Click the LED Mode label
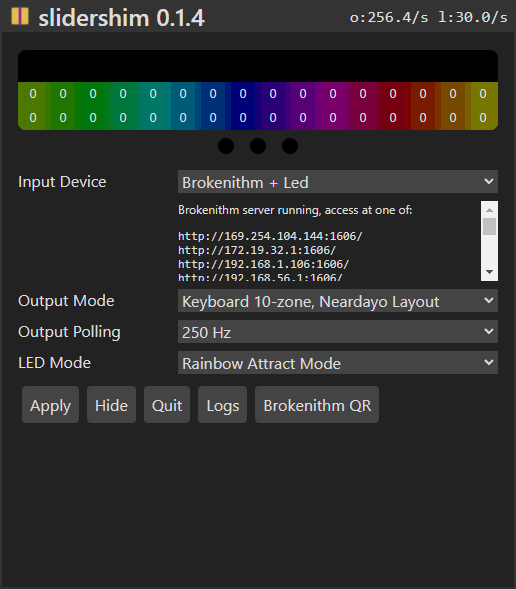Screen dimensions: 516x589 pyautogui.click(x=54, y=363)
